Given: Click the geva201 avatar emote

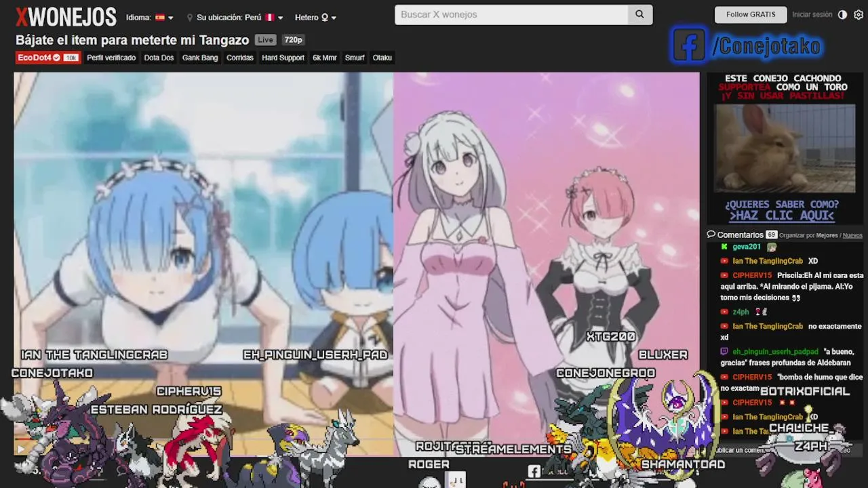Looking at the screenshot, I should point(771,247).
